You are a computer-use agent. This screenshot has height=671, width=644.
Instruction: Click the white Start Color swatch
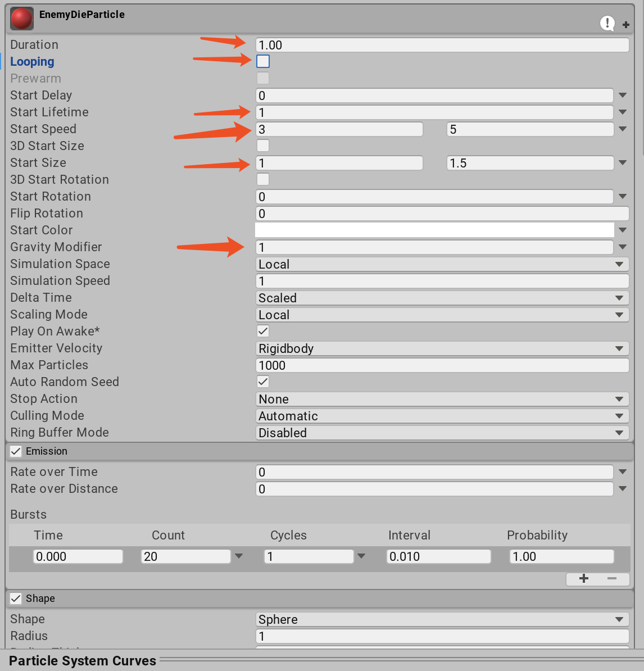(434, 230)
